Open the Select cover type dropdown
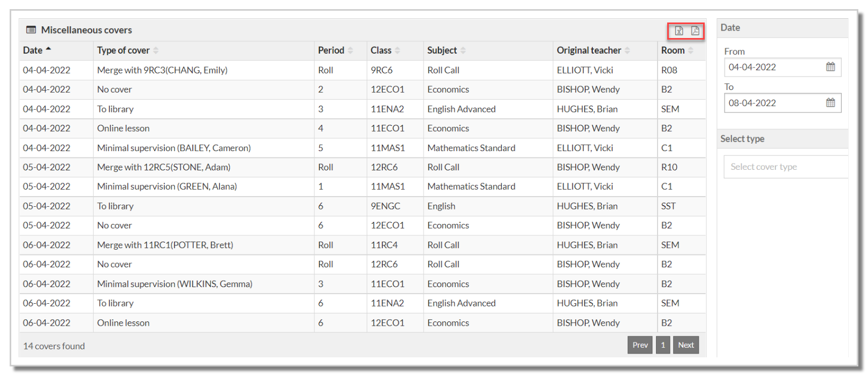Screen dimensions: 868x375 786,167
